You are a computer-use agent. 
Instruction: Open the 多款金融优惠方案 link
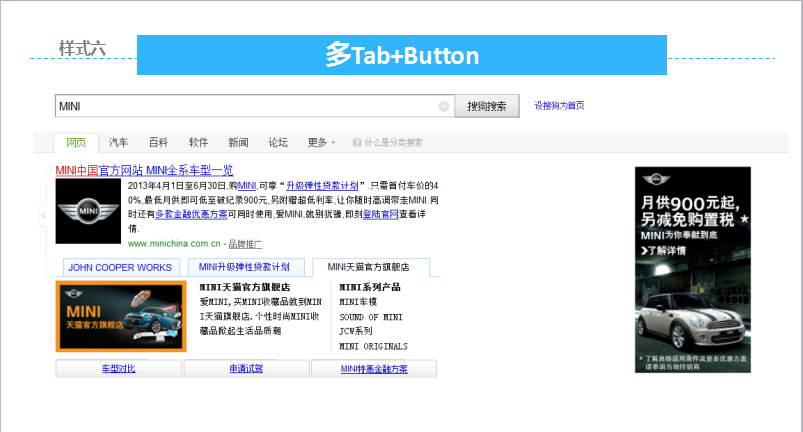click(x=191, y=214)
